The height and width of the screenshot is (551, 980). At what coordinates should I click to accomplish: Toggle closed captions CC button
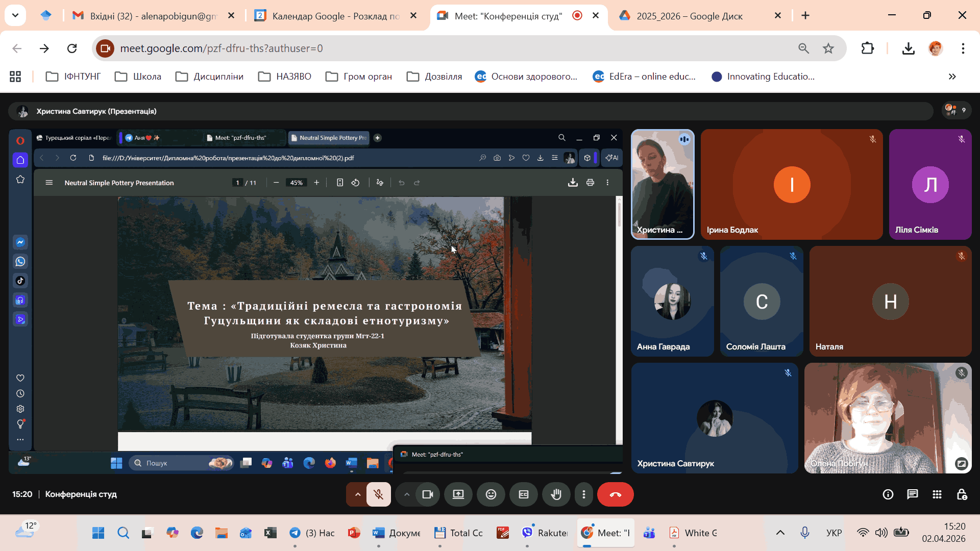524,494
